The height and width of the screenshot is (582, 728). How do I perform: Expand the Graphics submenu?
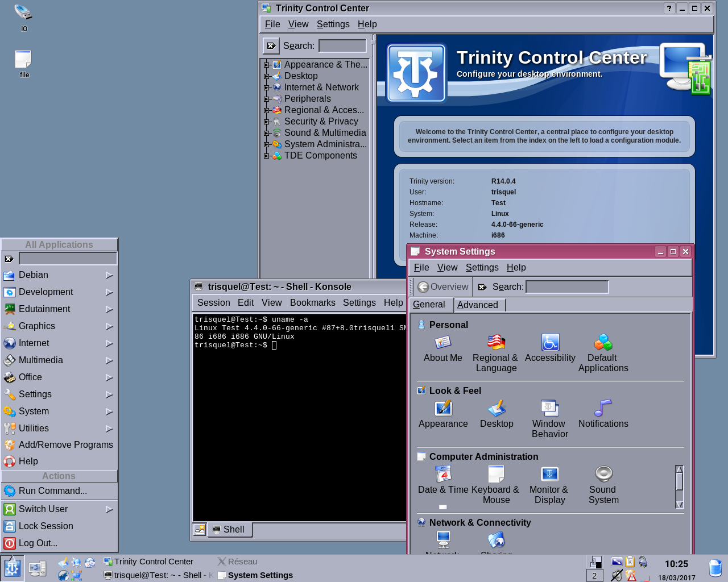(59, 326)
